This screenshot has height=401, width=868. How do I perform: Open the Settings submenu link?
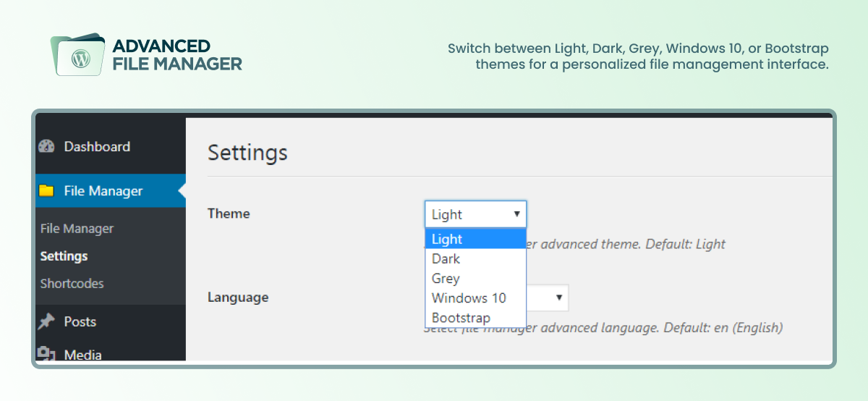tap(64, 256)
